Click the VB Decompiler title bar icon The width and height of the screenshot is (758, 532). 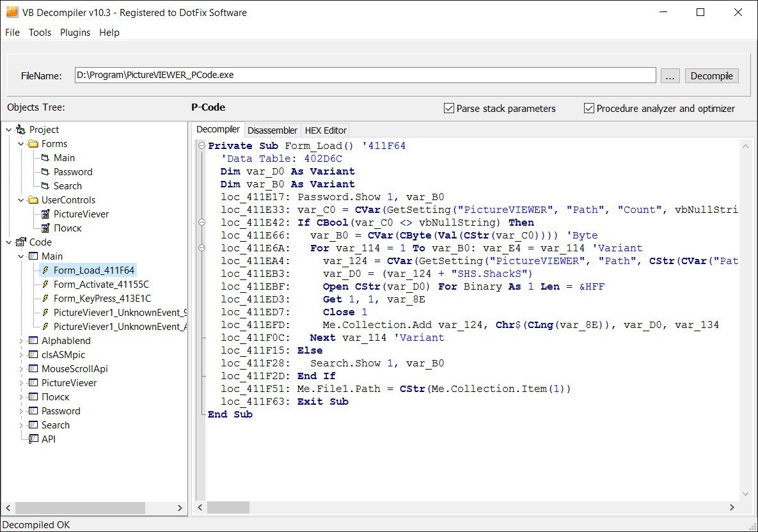[13, 12]
